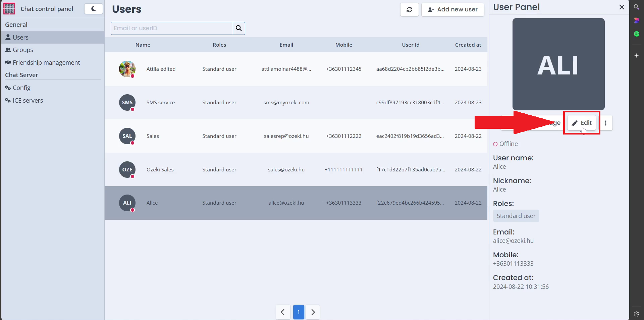Select page 1 in pagination

pos(299,312)
